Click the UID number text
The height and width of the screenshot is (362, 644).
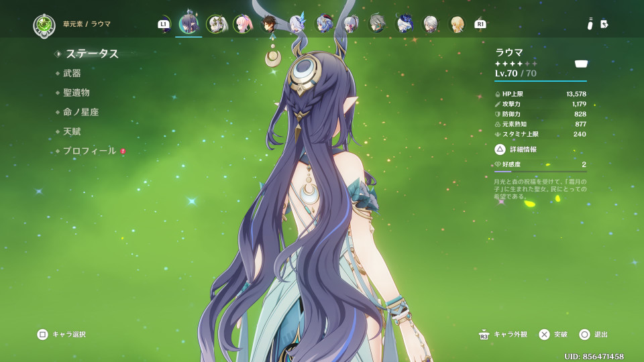(594, 357)
